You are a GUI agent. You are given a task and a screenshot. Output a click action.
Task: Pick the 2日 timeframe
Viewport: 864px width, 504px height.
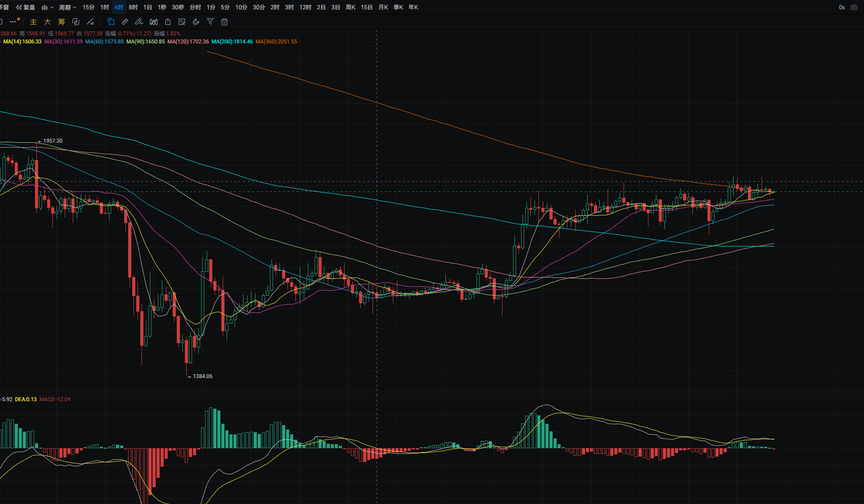coord(321,7)
